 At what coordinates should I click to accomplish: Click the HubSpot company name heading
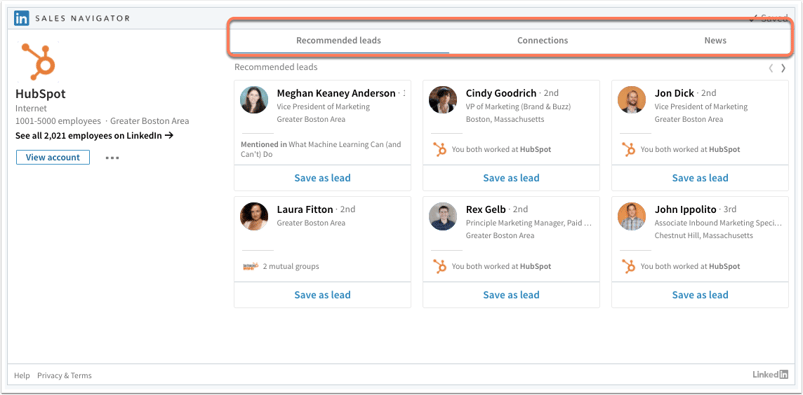click(x=40, y=94)
